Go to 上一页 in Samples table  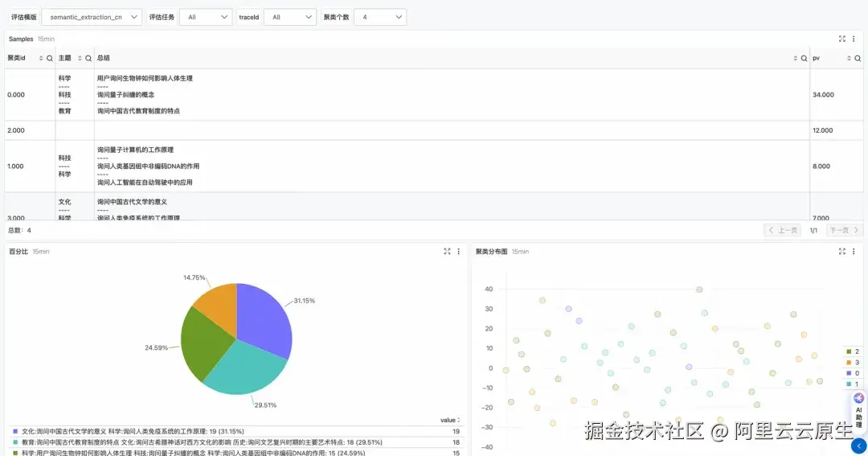click(x=783, y=231)
